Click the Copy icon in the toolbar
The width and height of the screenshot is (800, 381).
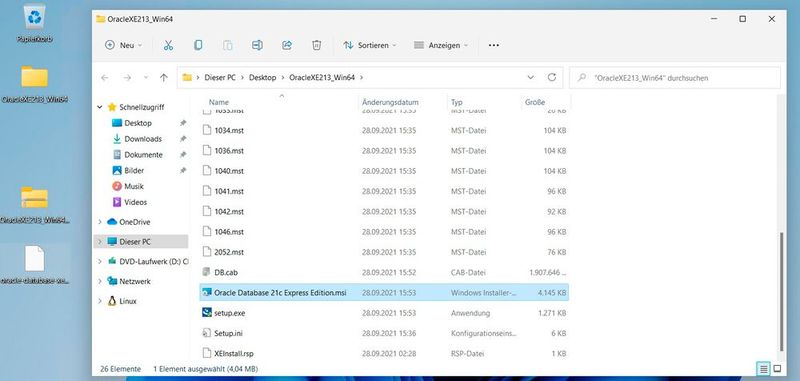[198, 45]
